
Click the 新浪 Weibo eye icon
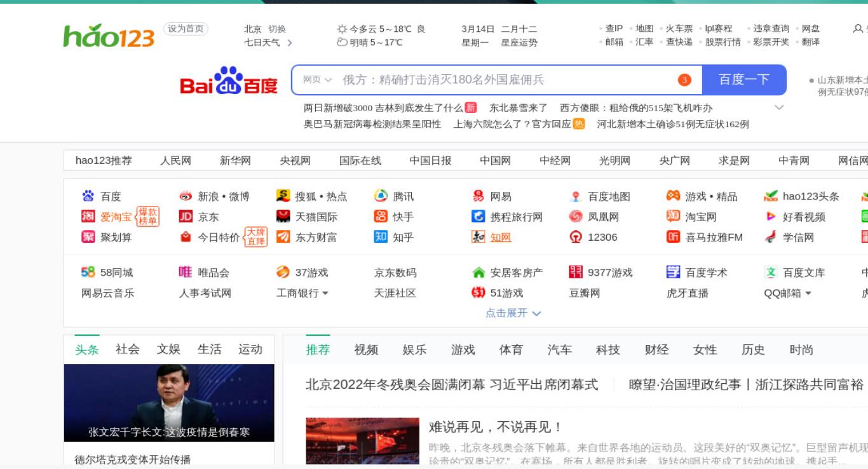tap(186, 196)
